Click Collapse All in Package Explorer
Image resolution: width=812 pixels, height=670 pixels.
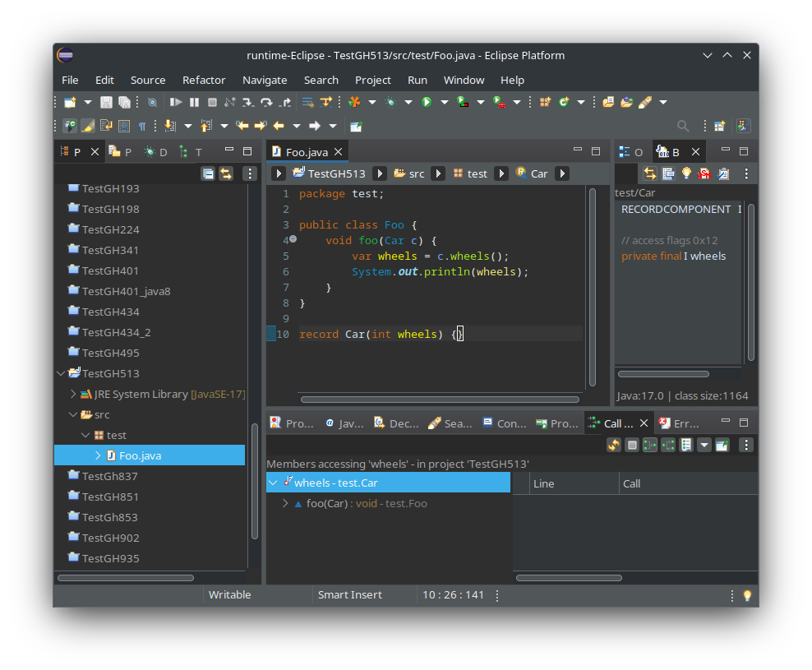[x=208, y=173]
